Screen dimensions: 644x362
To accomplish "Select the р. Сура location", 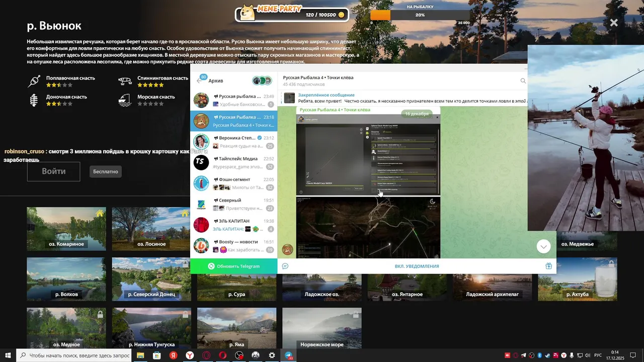I will click(236, 288).
